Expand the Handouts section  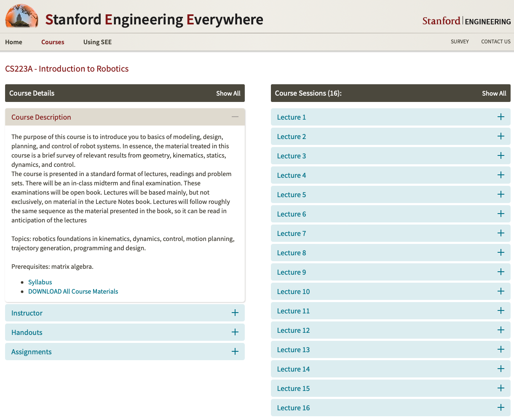point(125,332)
